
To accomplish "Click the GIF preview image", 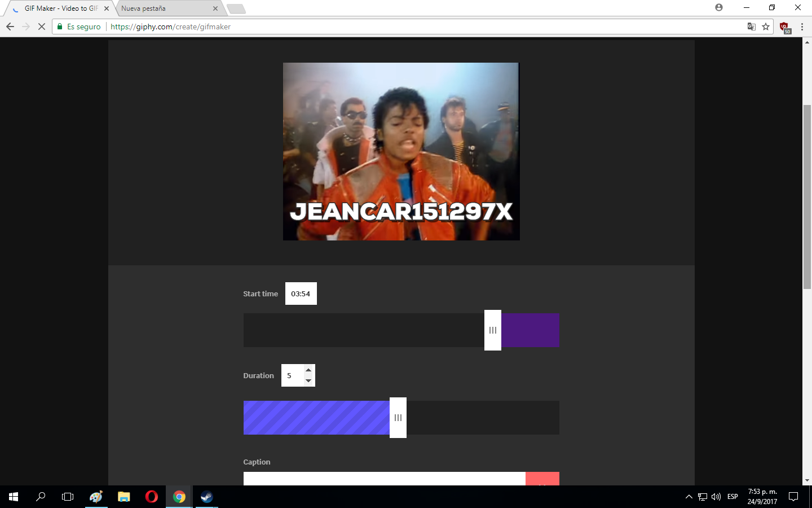I will pos(401,151).
